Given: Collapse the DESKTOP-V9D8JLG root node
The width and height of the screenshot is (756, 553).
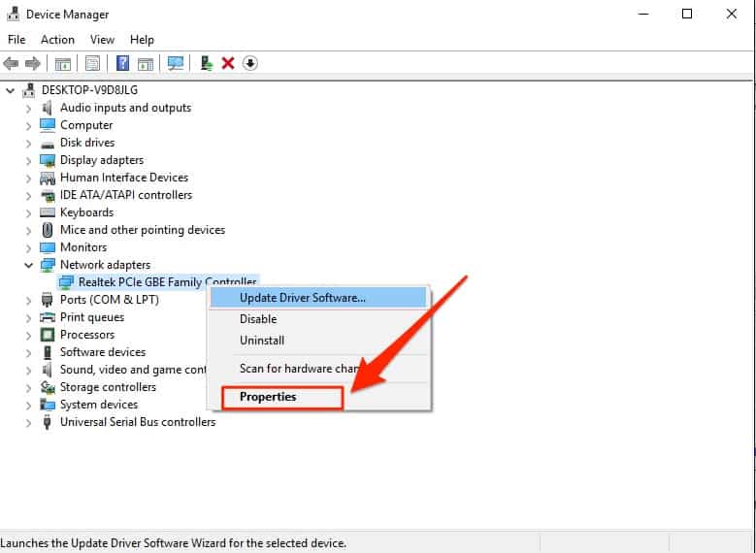Looking at the screenshot, I should pyautogui.click(x=10, y=90).
